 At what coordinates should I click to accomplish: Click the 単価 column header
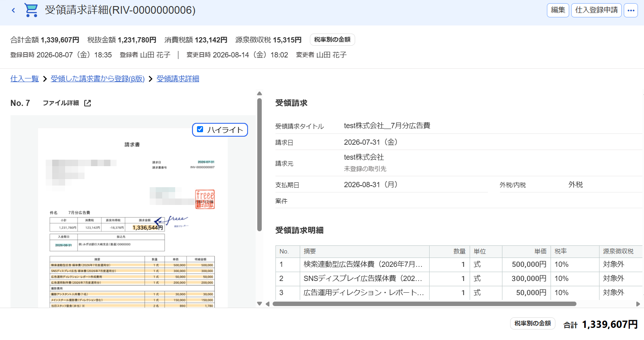click(526, 251)
